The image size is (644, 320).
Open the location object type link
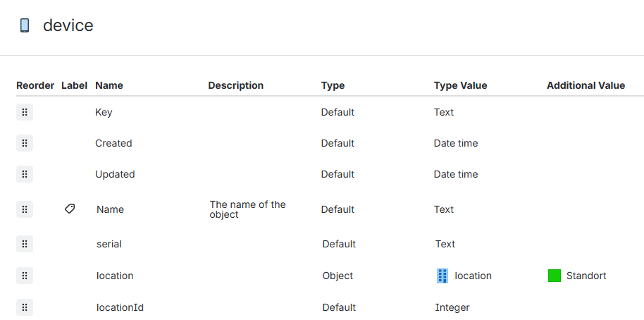click(473, 276)
